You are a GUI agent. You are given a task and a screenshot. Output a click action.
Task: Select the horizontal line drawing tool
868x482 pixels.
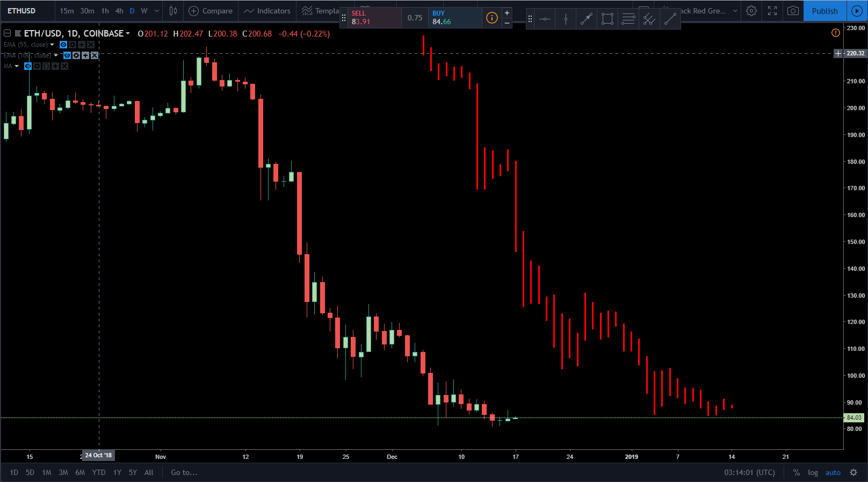545,19
